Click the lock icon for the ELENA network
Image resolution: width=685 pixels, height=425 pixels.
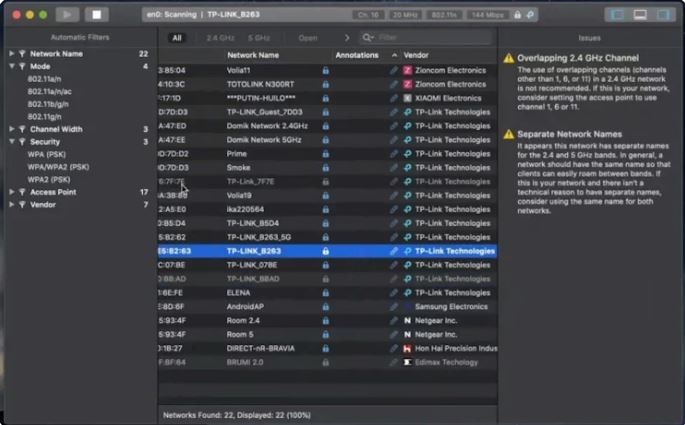(325, 293)
